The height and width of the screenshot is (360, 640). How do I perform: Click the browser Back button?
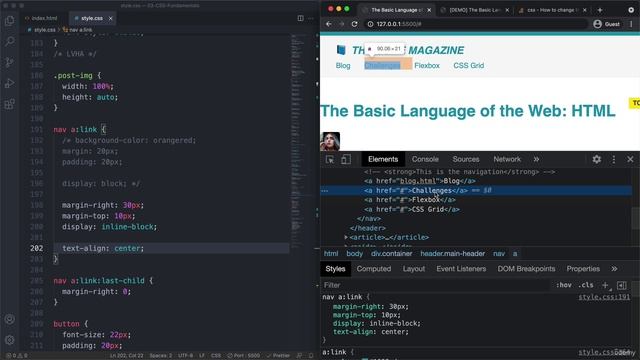pos(329,24)
